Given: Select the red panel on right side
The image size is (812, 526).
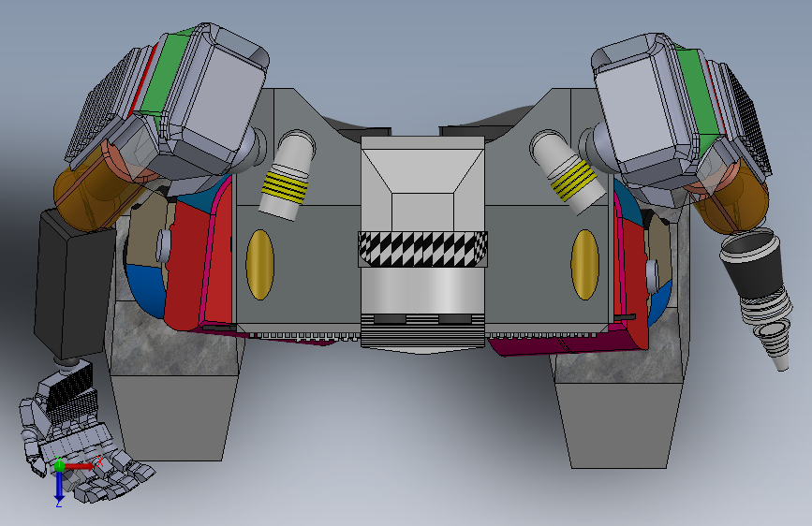Looking at the screenshot, I should (633, 280).
